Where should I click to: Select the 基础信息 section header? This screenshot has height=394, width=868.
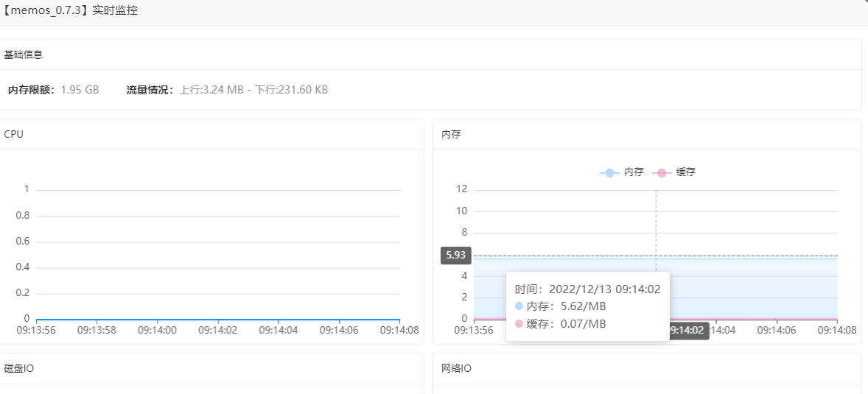point(24,54)
